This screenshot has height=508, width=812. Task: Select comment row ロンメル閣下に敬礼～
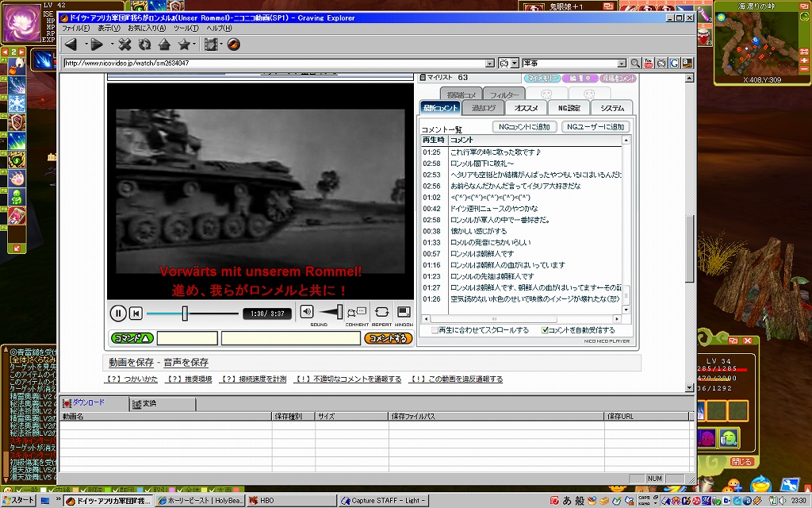(522, 164)
